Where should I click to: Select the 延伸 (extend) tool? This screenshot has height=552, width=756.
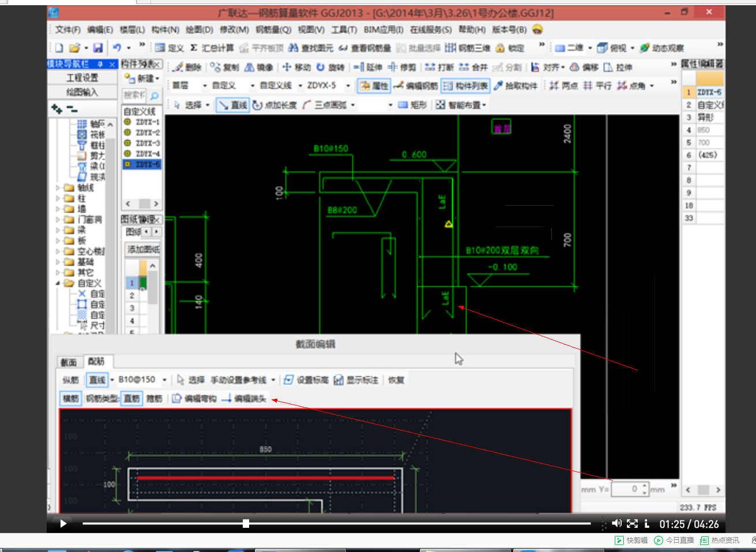[368, 67]
